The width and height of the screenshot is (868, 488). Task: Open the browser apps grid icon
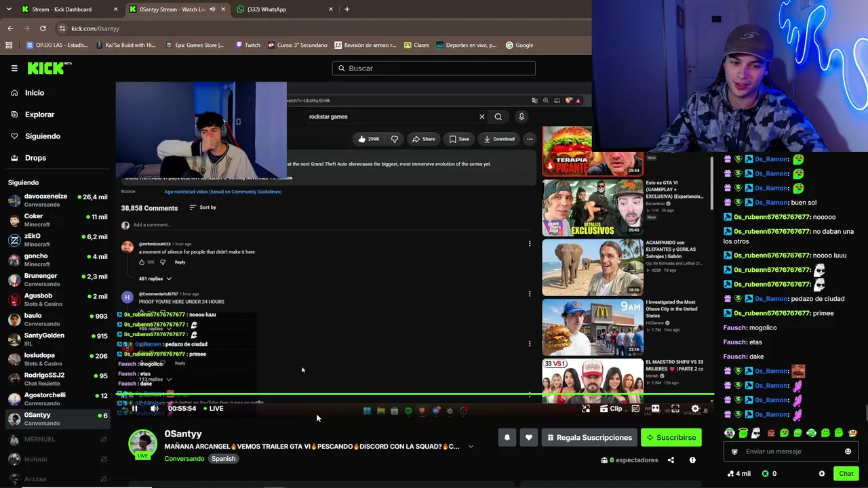click(x=9, y=45)
